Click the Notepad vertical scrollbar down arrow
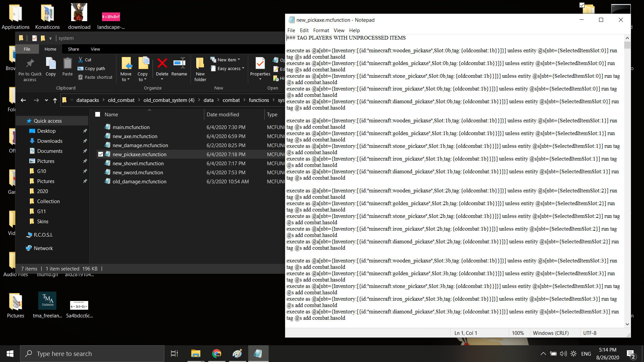 click(627, 324)
